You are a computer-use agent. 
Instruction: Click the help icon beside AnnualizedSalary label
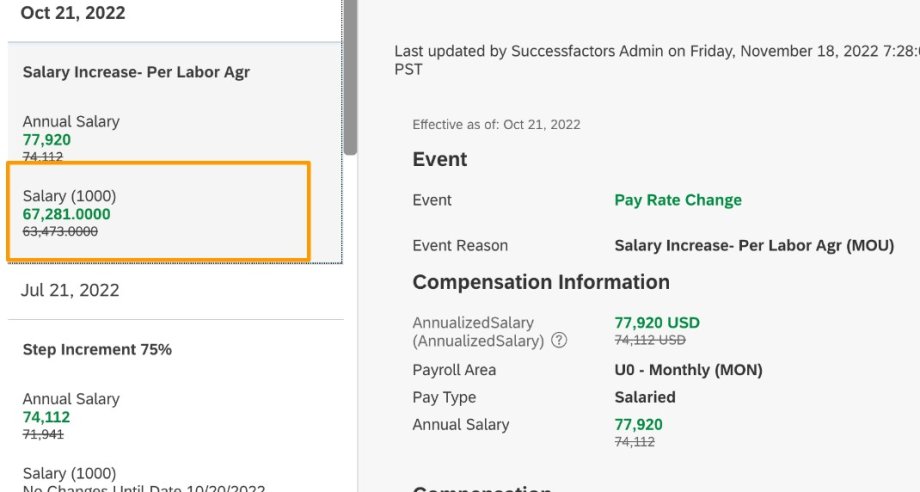point(559,341)
